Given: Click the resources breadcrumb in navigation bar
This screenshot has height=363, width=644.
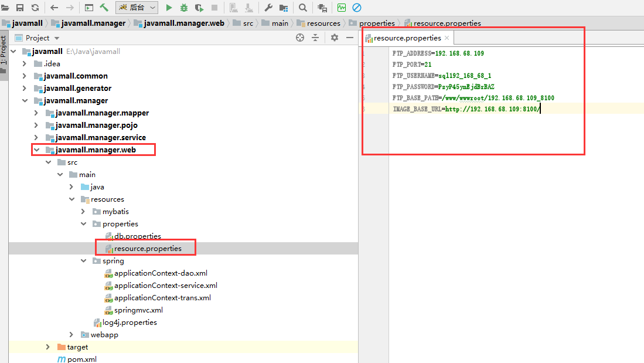Looking at the screenshot, I should [x=323, y=23].
